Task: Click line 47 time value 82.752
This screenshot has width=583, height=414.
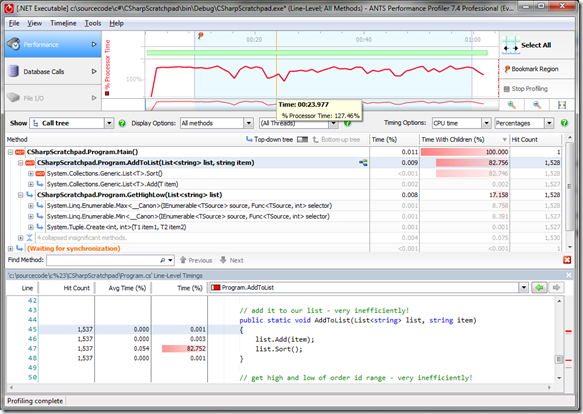Action: click(x=196, y=349)
